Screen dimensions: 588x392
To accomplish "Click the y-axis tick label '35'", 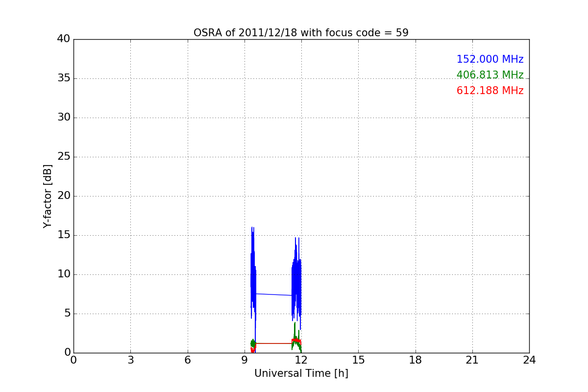I will [64, 78].
